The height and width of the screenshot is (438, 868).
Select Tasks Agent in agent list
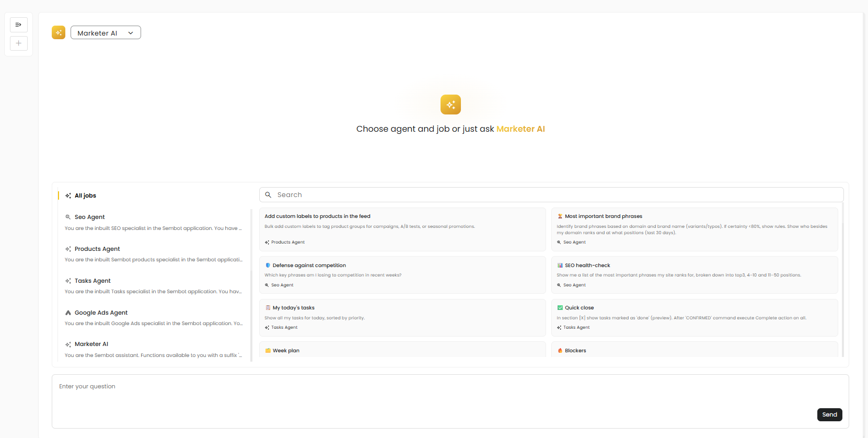click(154, 286)
